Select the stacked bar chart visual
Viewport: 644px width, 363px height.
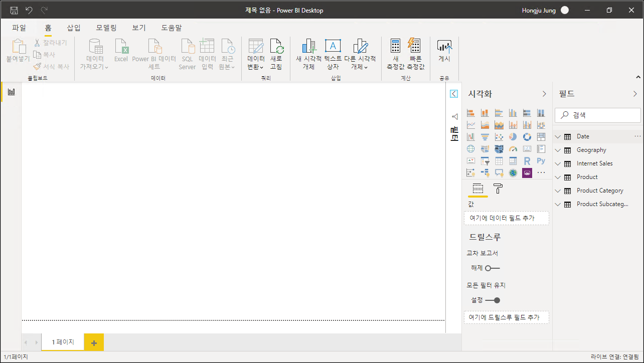coord(470,113)
